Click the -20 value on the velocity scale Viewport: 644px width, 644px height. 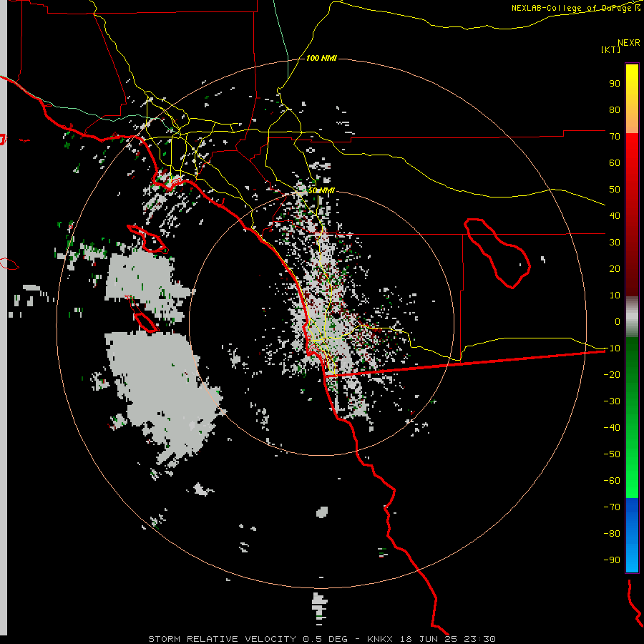612,375
